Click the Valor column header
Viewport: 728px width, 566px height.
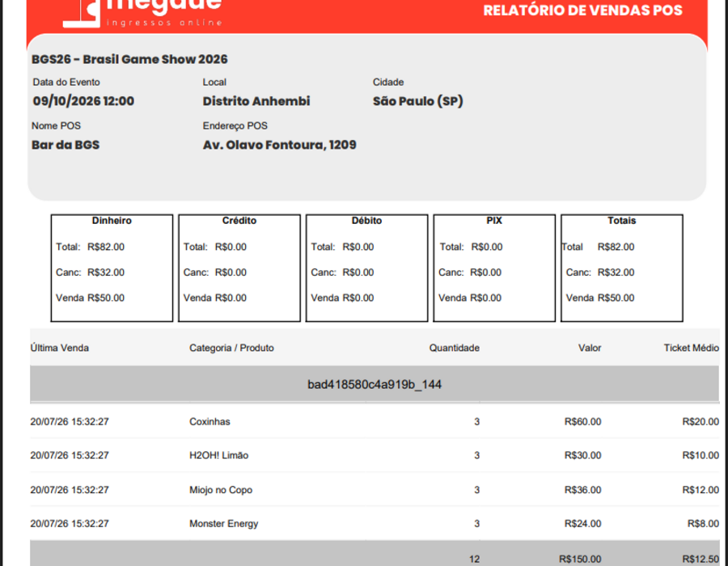590,348
